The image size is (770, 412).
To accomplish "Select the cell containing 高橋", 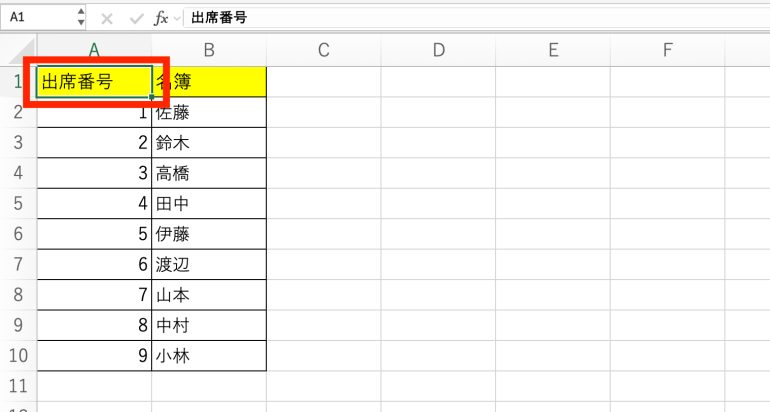I will point(208,174).
